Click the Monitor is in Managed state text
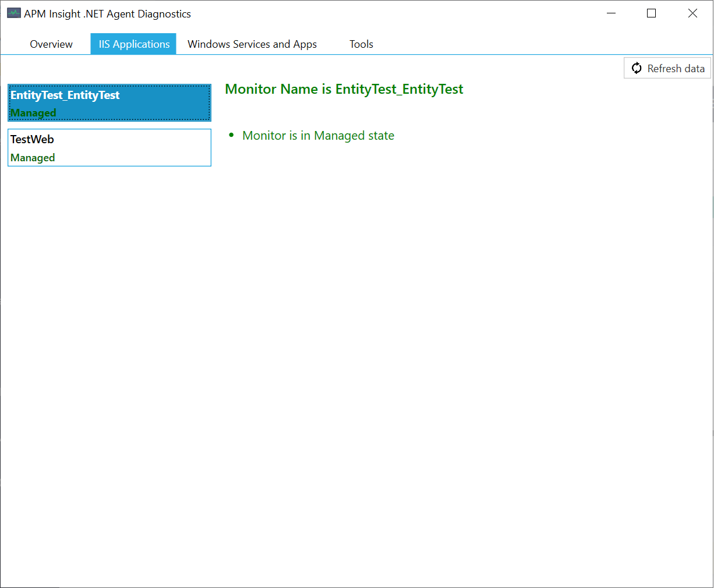 point(318,135)
